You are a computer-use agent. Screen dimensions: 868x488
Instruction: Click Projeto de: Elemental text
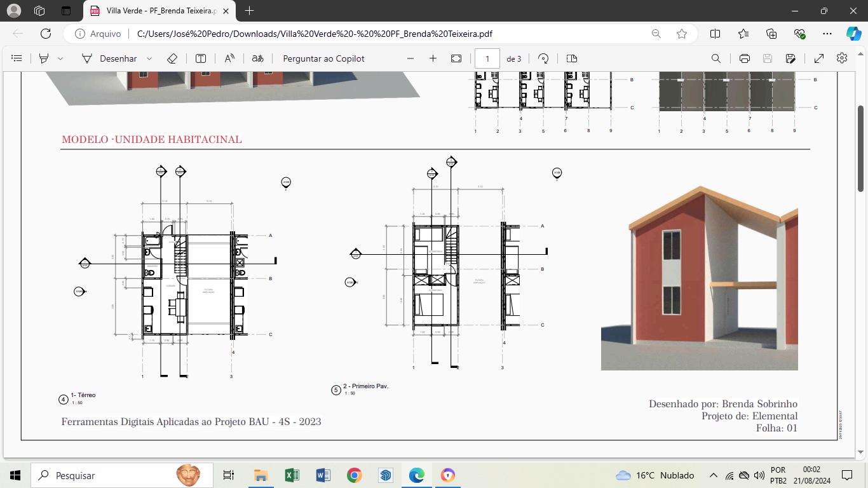click(750, 416)
